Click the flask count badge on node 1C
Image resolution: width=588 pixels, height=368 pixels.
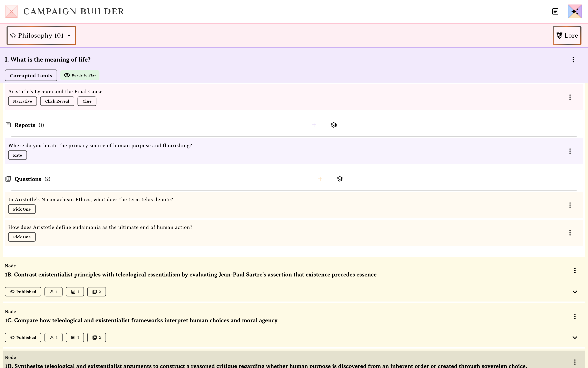point(53,338)
